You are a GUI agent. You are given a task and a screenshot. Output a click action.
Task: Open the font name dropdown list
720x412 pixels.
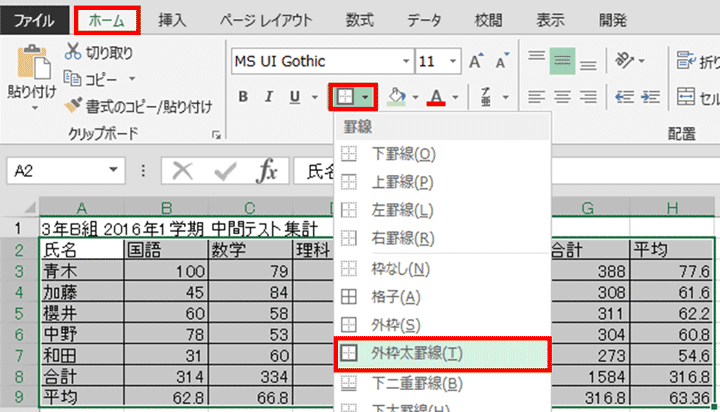point(406,61)
